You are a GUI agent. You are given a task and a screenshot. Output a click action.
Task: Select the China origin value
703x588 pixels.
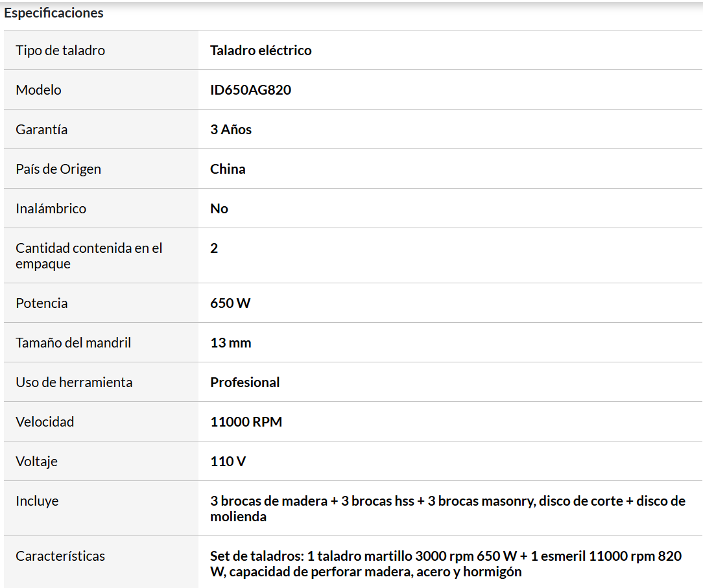click(228, 169)
